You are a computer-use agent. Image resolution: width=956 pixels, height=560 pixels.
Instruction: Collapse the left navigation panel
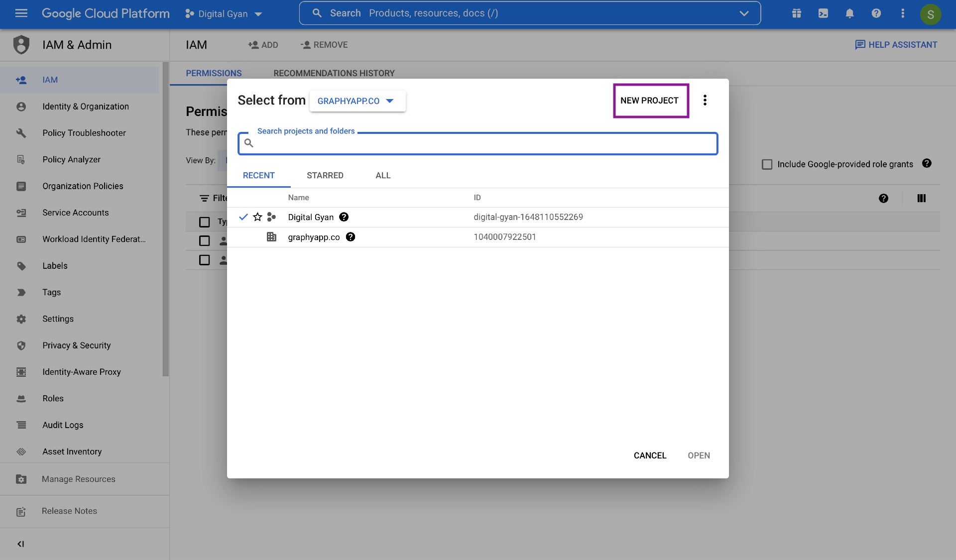(20, 544)
